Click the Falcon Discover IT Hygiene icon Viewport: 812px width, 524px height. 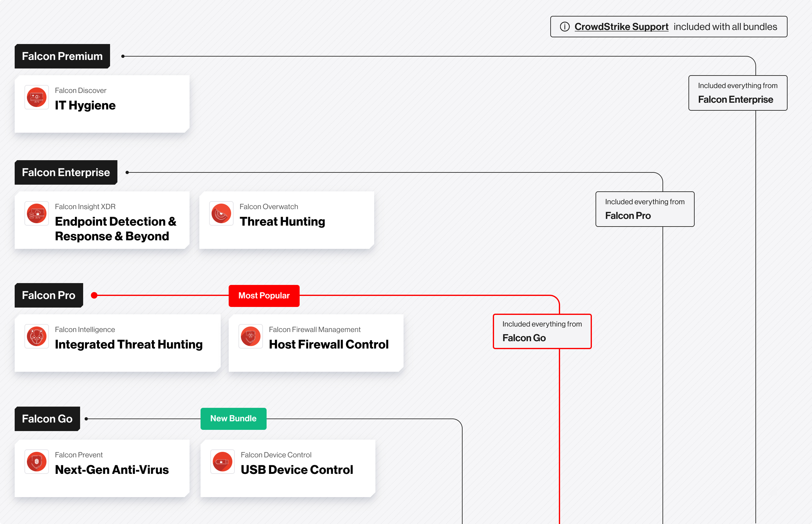point(36,97)
